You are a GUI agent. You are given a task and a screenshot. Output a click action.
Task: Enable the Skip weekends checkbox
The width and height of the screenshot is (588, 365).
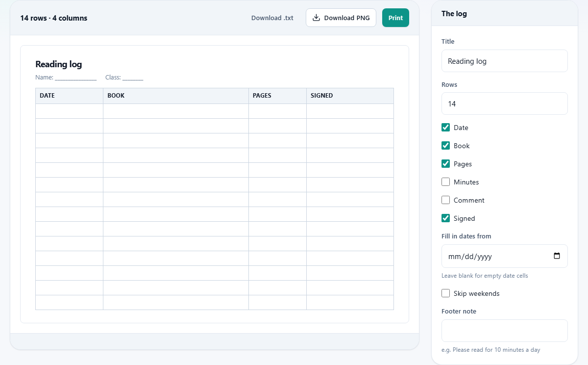pos(446,293)
